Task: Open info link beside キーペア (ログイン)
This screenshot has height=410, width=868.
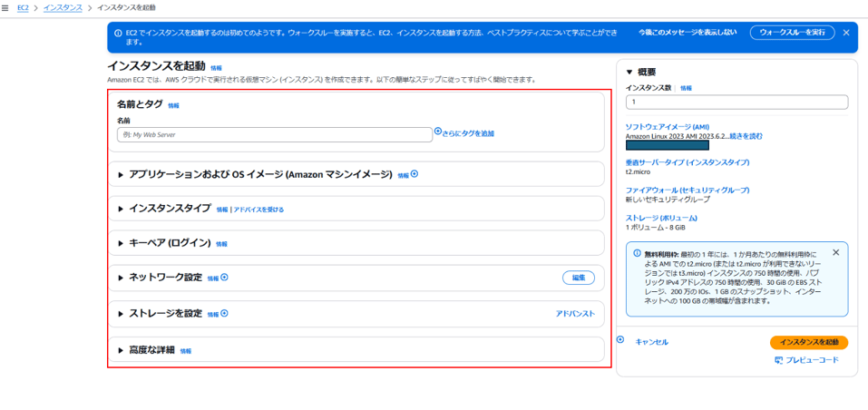Action: (x=221, y=244)
